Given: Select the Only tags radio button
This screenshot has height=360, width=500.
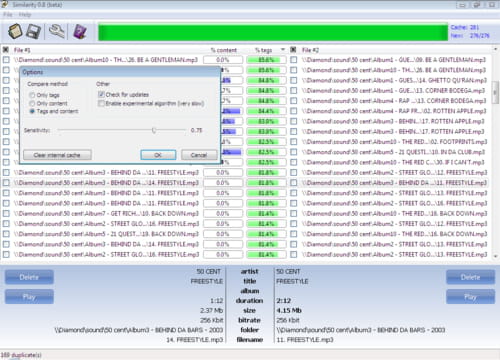Looking at the screenshot, I should 32,95.
